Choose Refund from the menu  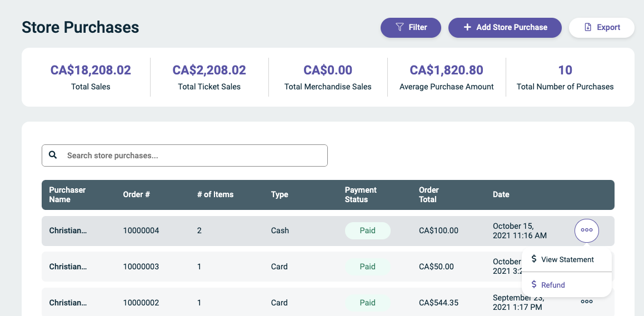tap(566, 285)
